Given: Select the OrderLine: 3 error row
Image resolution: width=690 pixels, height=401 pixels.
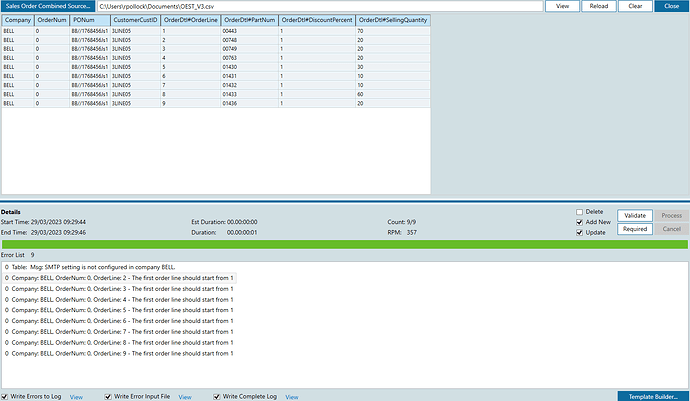Looking at the screenshot, I should tap(119, 289).
